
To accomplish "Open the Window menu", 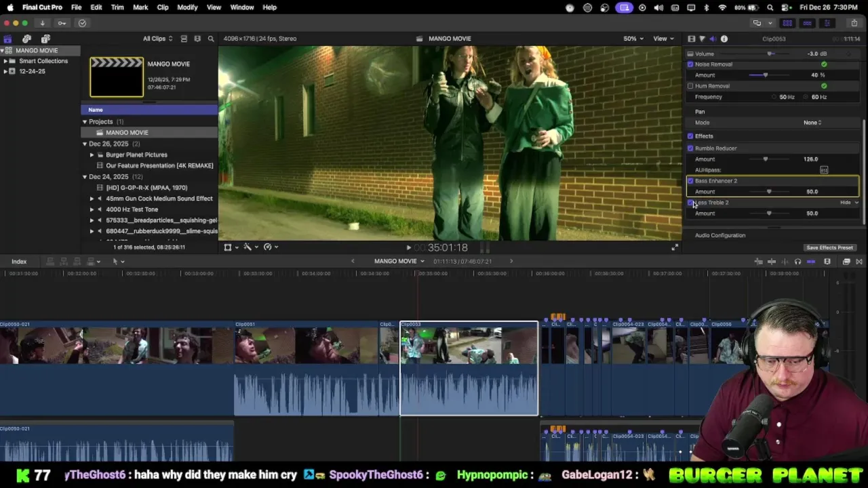I will point(242,7).
